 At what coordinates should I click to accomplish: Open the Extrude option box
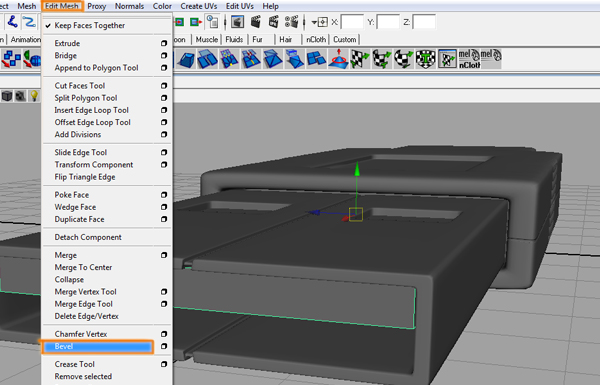pyautogui.click(x=164, y=43)
